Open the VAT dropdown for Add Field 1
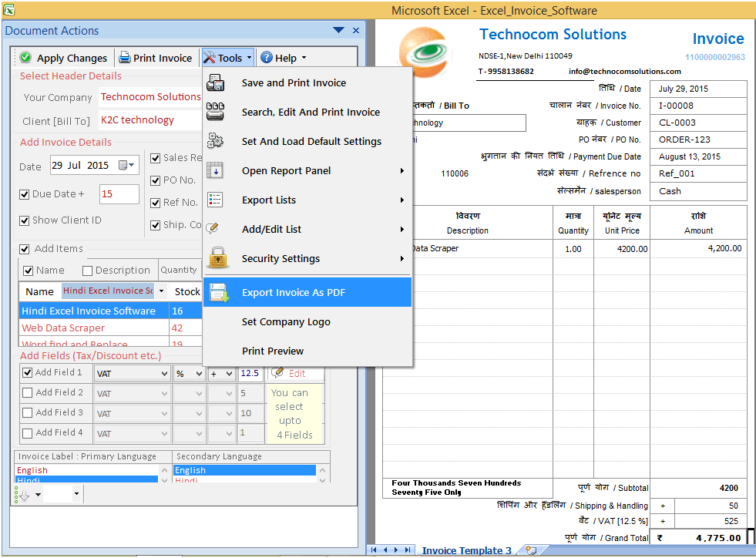The image size is (756, 558). (x=132, y=373)
